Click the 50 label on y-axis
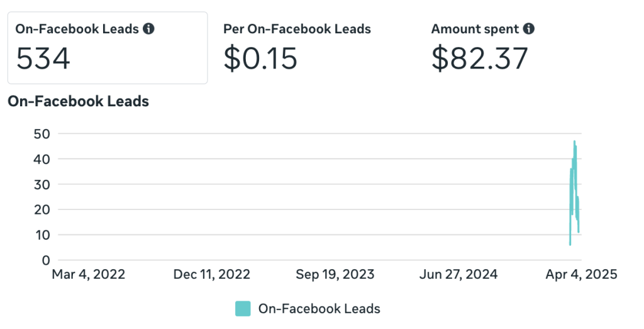 tap(41, 134)
